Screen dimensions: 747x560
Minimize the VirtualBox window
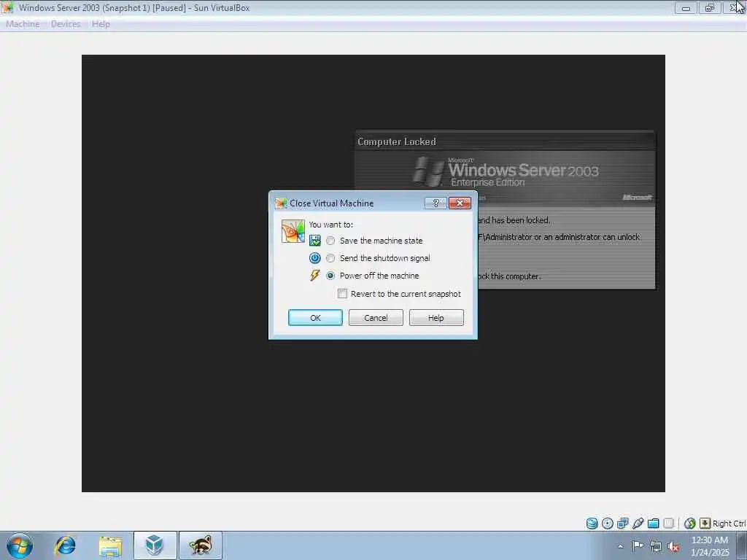pyautogui.click(x=686, y=7)
